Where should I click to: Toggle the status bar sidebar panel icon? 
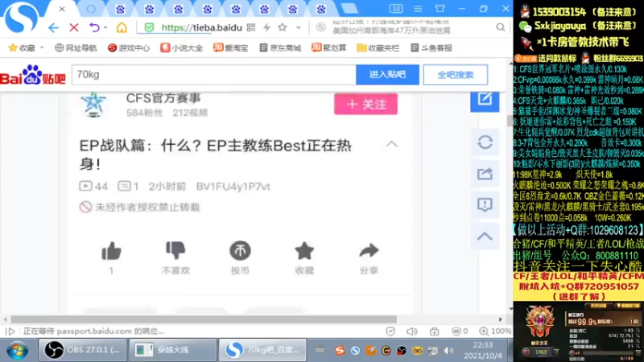pos(10,331)
